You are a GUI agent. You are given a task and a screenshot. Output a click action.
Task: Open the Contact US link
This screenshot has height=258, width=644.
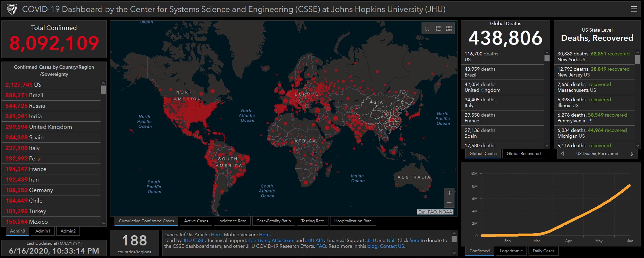[x=392, y=246]
